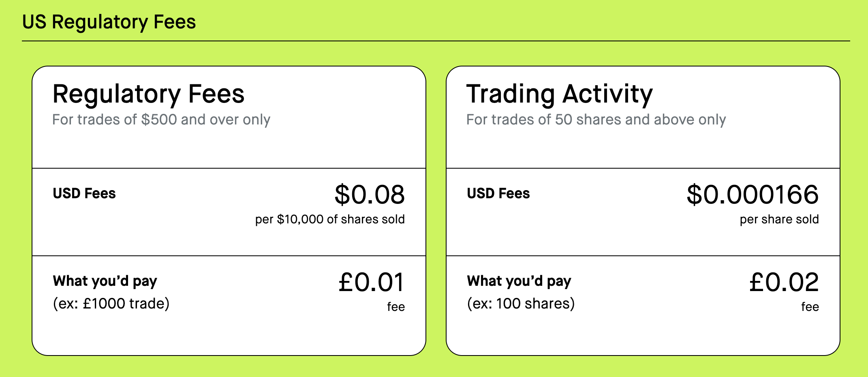The image size is (868, 377).
Task: Click the '(ex: 100 shares)' example text
Action: coord(521,304)
